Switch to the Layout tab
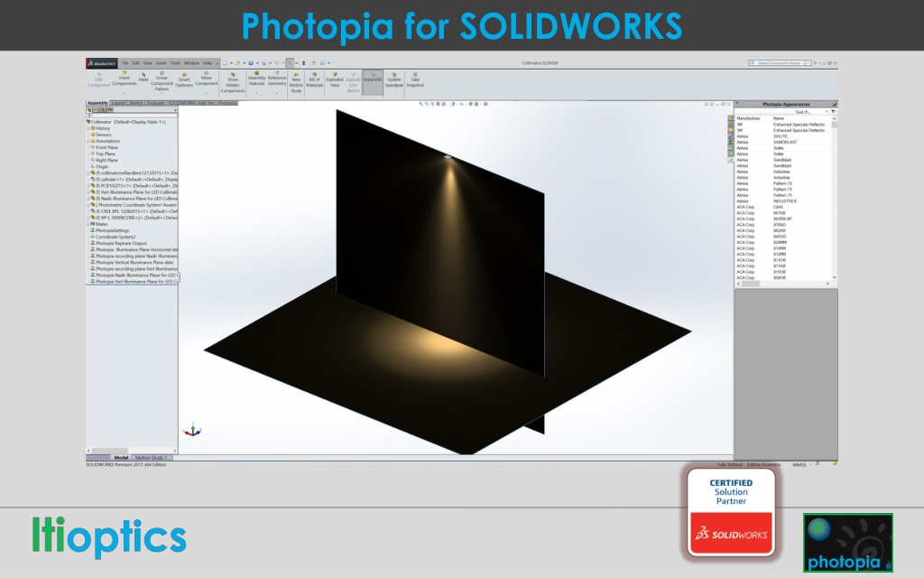 pos(119,103)
